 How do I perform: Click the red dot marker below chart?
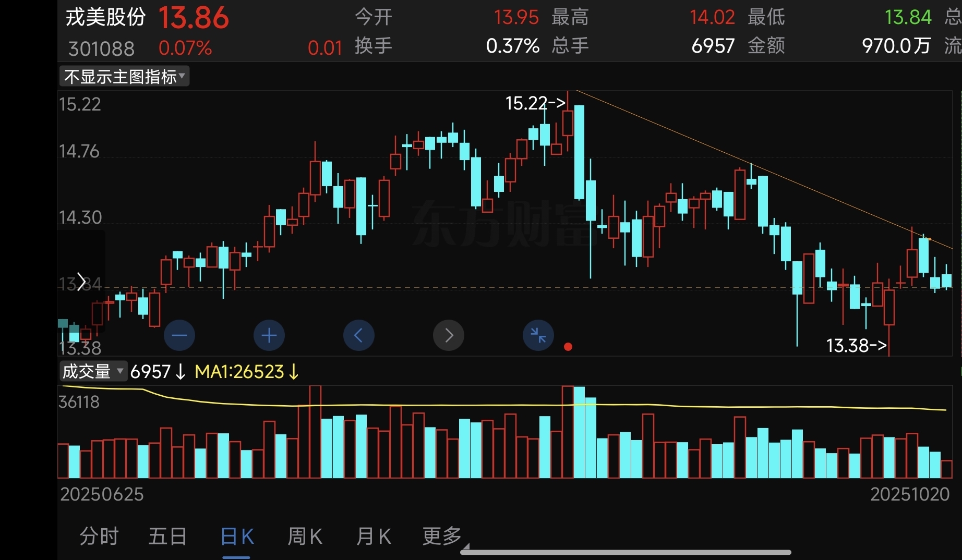[568, 347]
